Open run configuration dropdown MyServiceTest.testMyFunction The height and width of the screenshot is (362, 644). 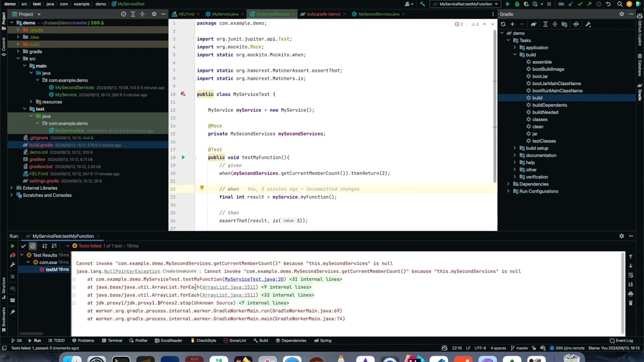(466, 4)
